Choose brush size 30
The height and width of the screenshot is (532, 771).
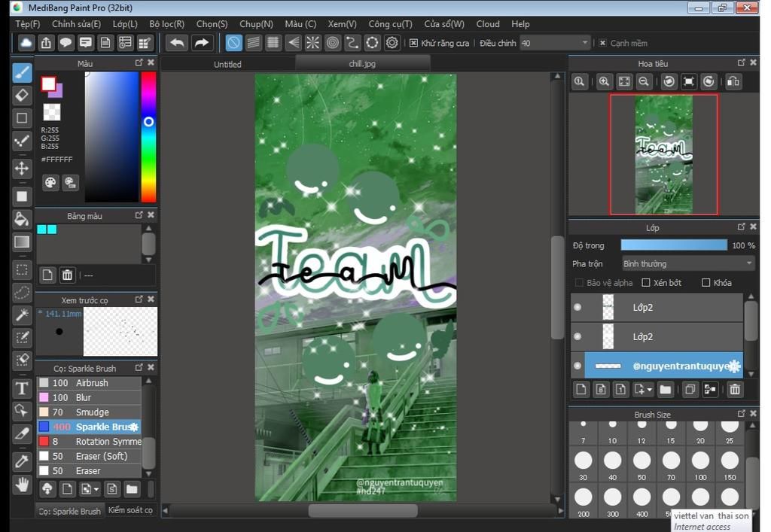click(584, 465)
